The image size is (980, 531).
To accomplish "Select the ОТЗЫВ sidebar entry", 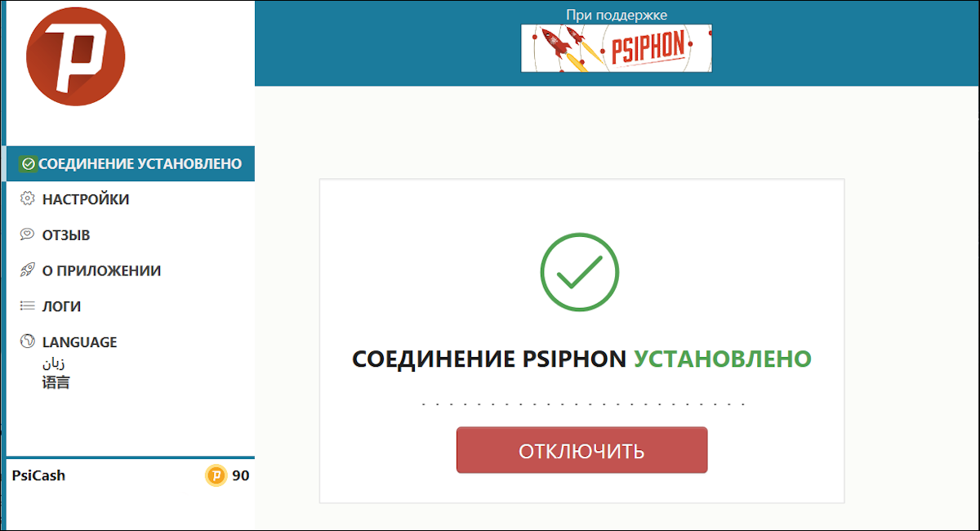I will (x=66, y=234).
